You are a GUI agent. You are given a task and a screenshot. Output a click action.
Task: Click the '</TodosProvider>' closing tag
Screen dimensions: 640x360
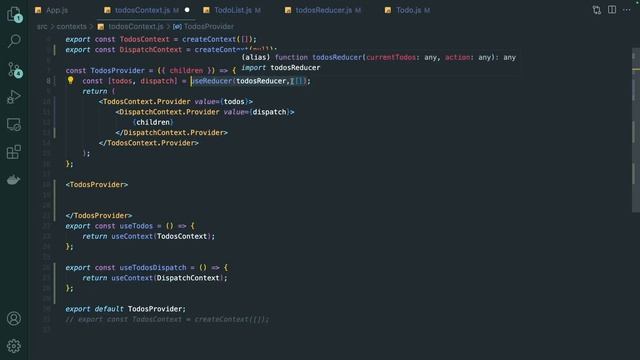click(x=99, y=216)
